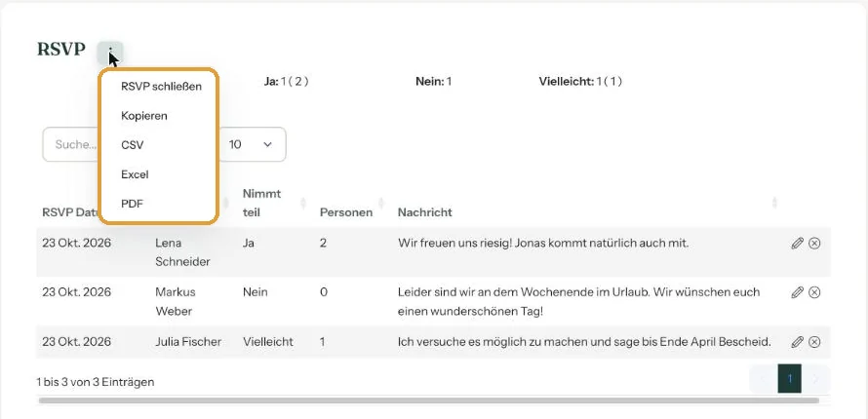Click the Suche search field
This screenshot has height=419, width=868.
[70, 145]
